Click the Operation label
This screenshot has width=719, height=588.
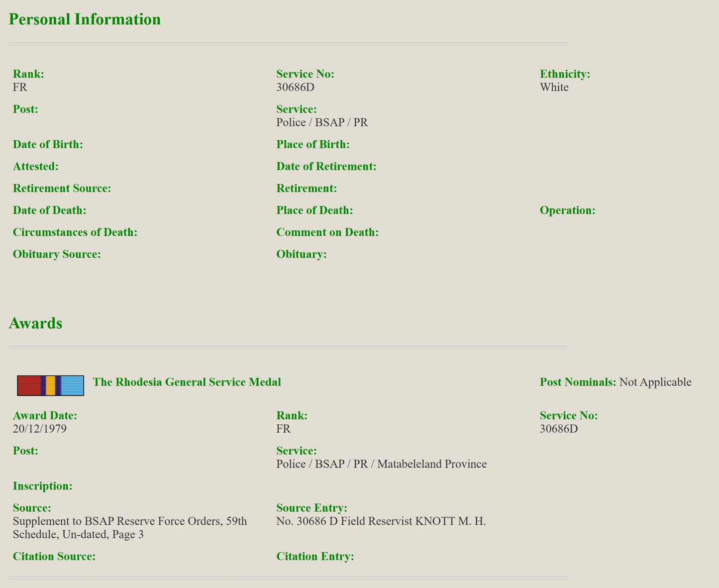click(568, 210)
